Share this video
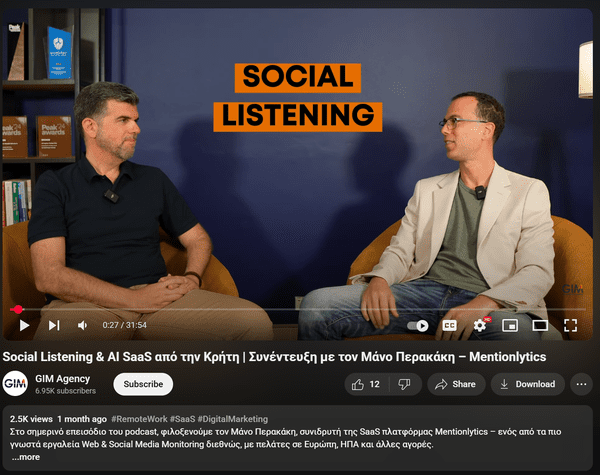600x475 pixels. 456,384
